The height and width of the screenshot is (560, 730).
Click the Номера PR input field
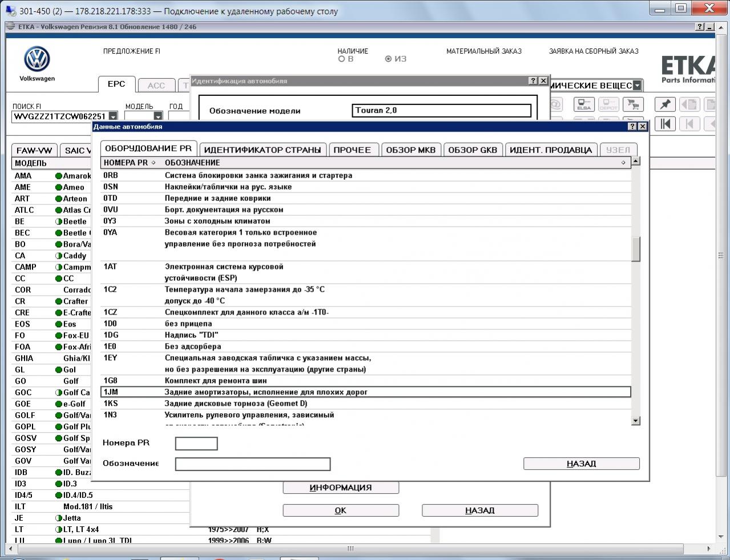click(x=196, y=444)
